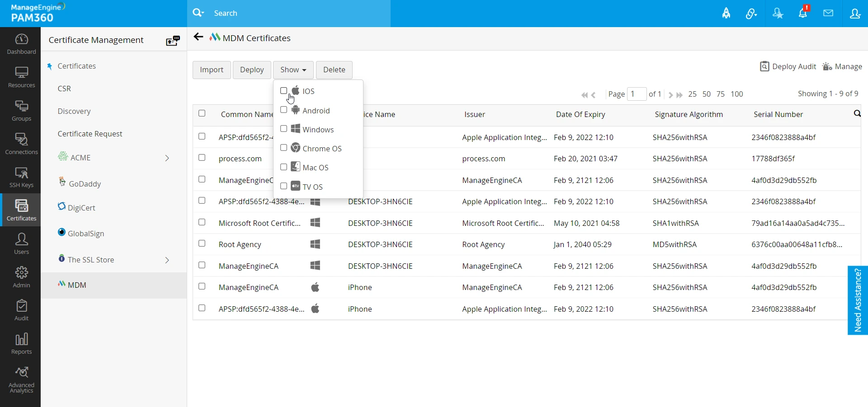Open SSH Keys in left sidebar
Image resolution: width=868 pixels, height=407 pixels.
click(x=21, y=177)
